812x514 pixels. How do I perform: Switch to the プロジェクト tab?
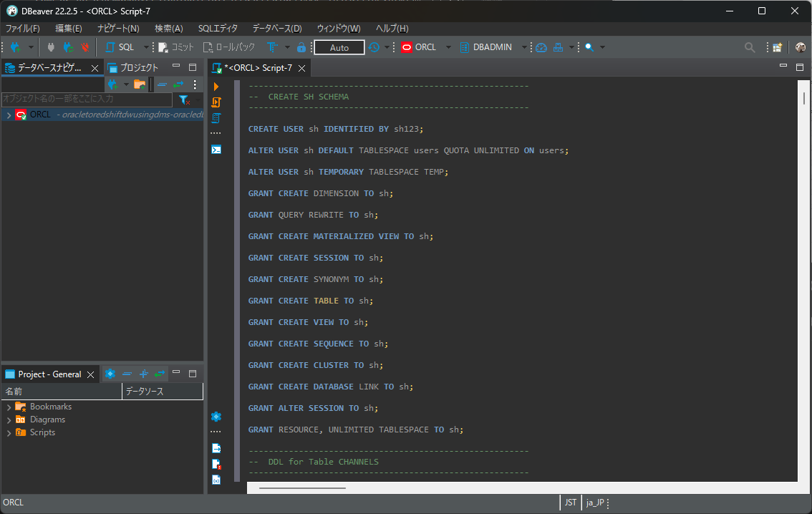pyautogui.click(x=133, y=68)
